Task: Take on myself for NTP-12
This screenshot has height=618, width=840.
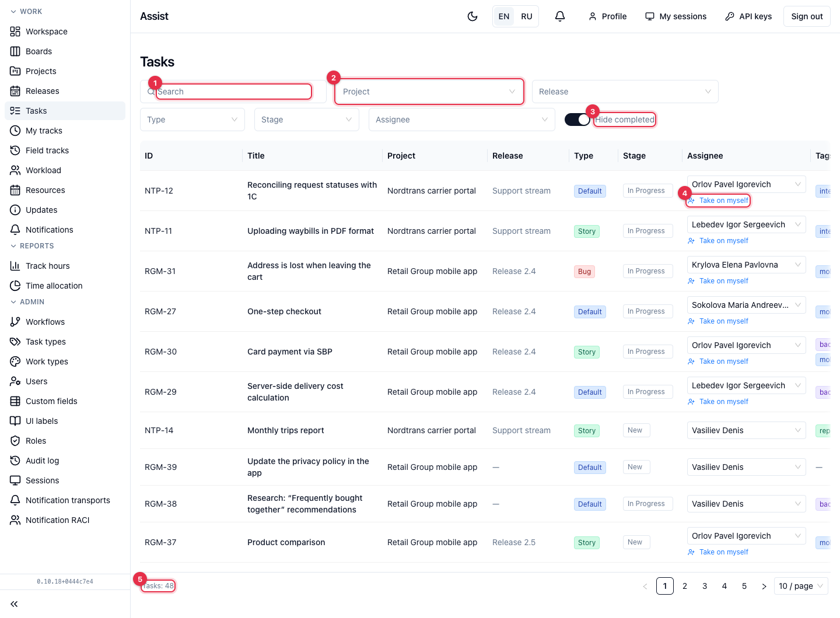Action: 718,201
